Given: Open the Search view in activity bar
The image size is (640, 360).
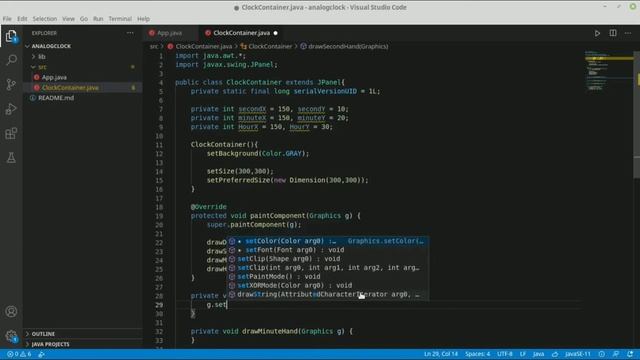Looking at the screenshot, I should [x=11, y=60].
